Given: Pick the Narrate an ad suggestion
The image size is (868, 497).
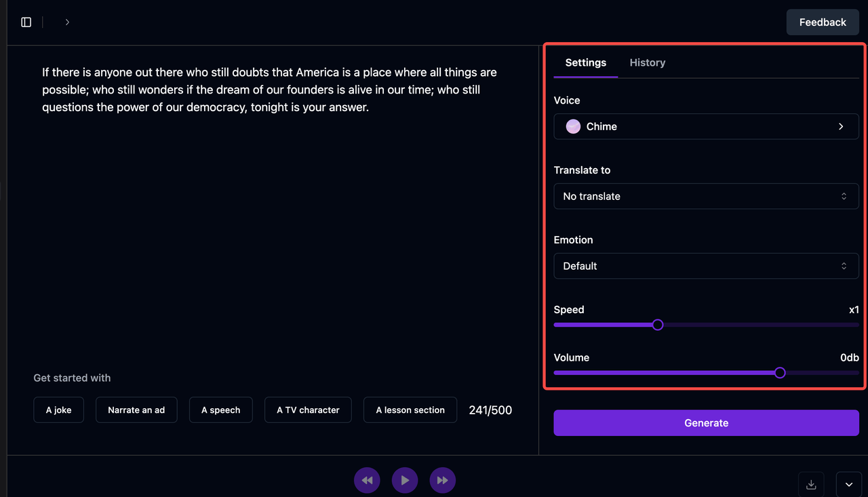Looking at the screenshot, I should coord(136,410).
